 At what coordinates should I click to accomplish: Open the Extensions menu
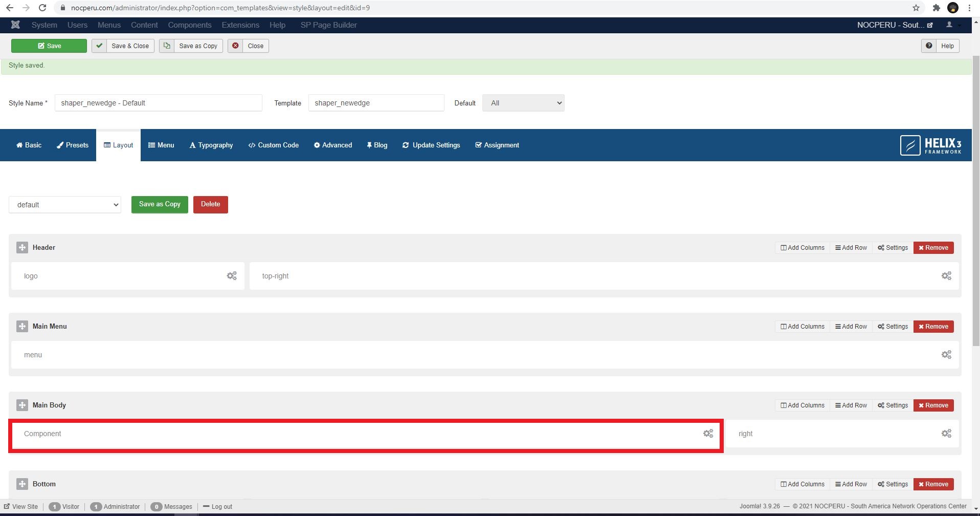click(240, 25)
